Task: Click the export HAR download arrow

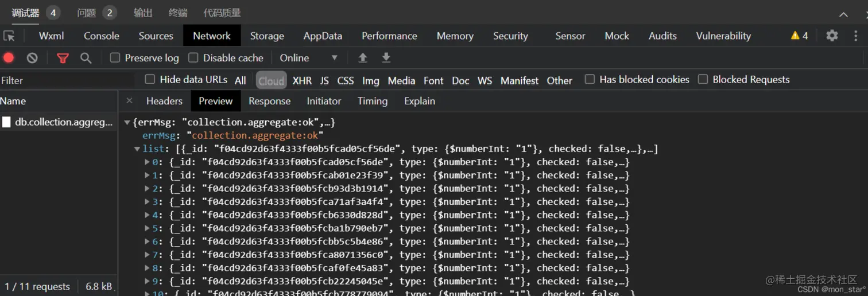Action: coord(386,57)
